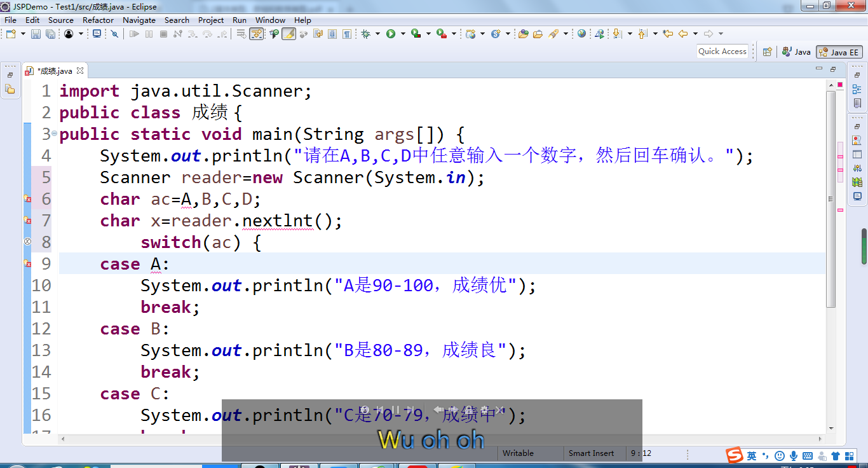Open the Navigate menu
The image size is (868, 468).
(139, 20)
